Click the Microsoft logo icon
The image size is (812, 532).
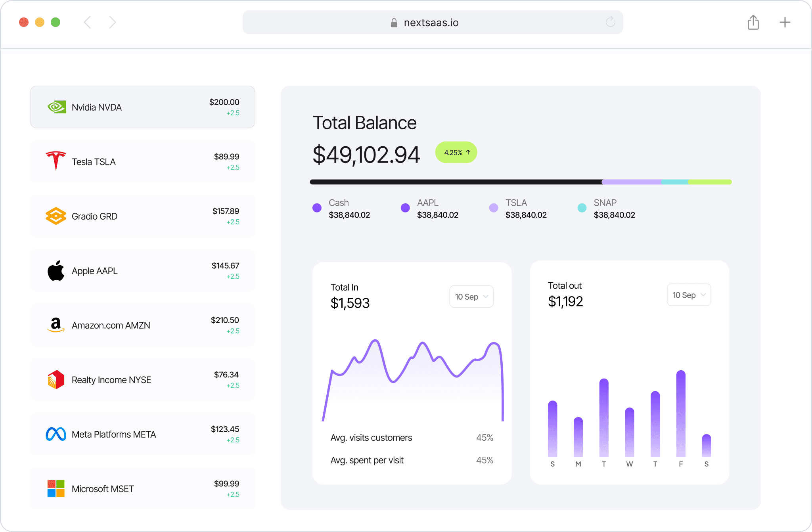[x=56, y=489]
